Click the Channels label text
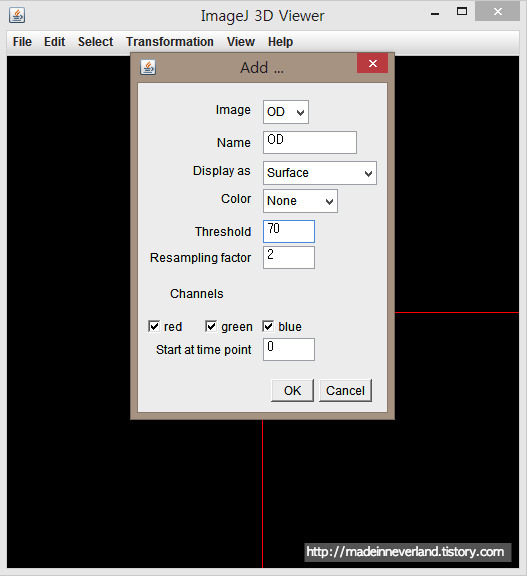Screen dimensions: 527x576 (x=196, y=294)
